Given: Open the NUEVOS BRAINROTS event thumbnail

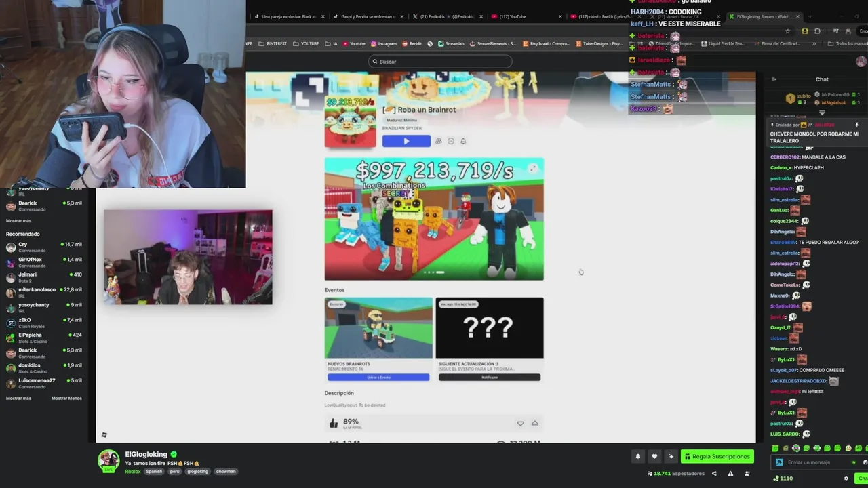Looking at the screenshot, I should coord(378,328).
